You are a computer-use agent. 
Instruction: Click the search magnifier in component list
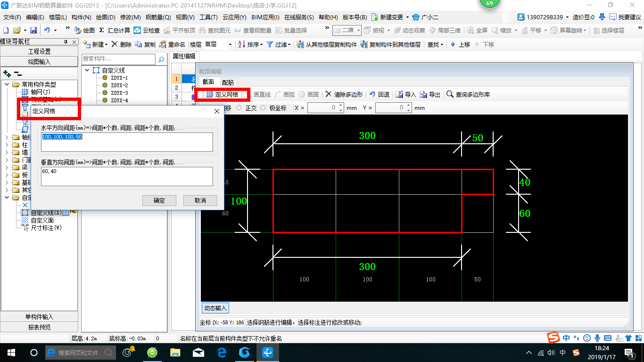click(x=161, y=59)
